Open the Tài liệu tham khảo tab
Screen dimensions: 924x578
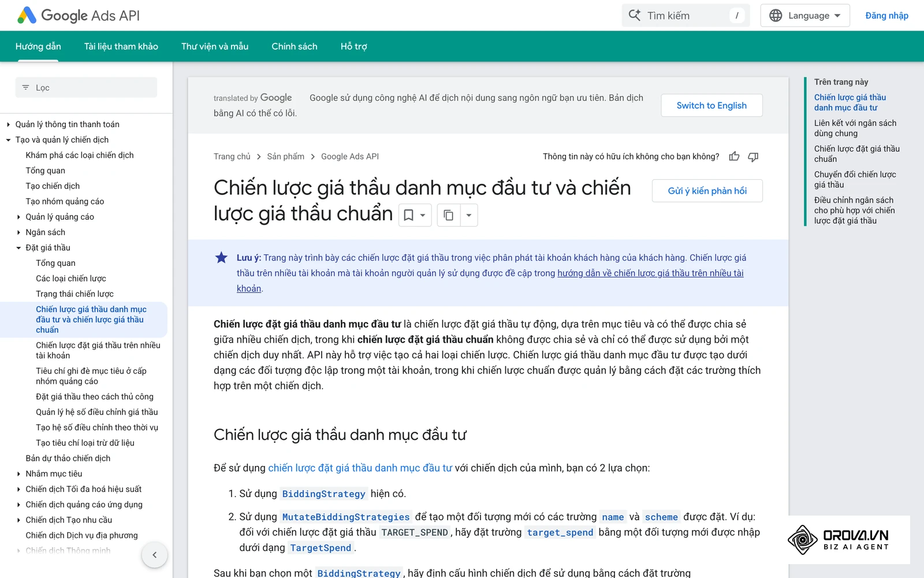pos(121,46)
